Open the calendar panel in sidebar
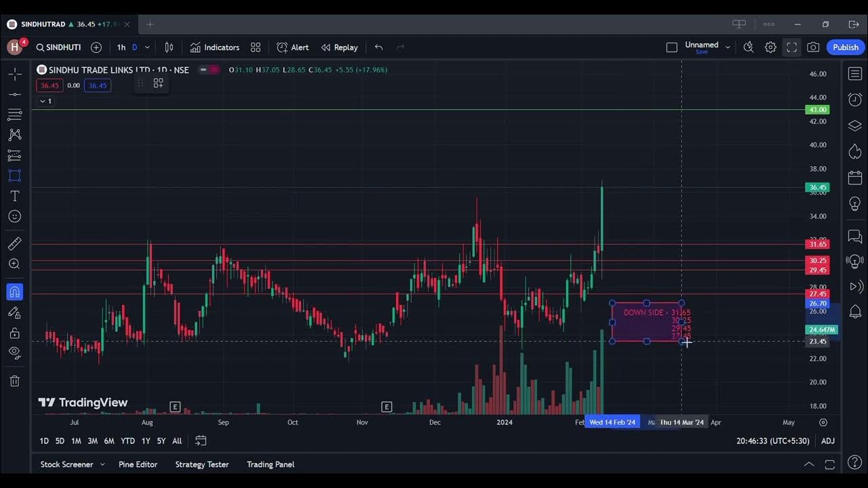868x488 pixels. [x=855, y=178]
